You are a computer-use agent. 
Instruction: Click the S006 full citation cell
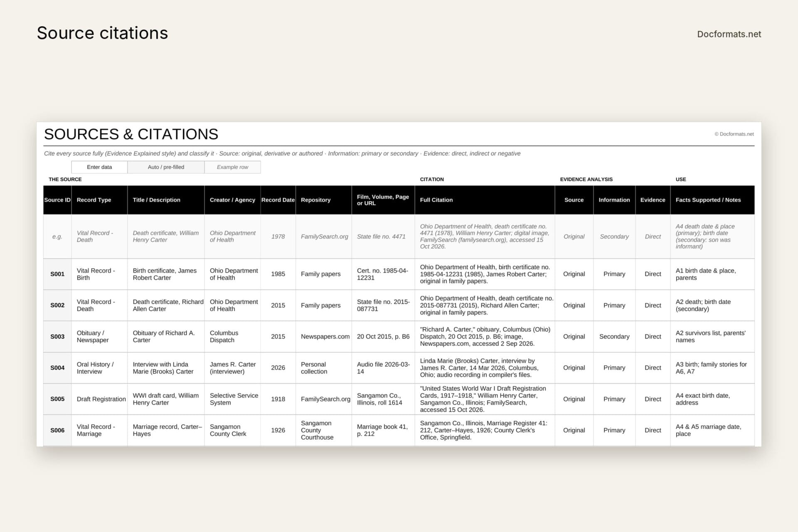[485, 430]
